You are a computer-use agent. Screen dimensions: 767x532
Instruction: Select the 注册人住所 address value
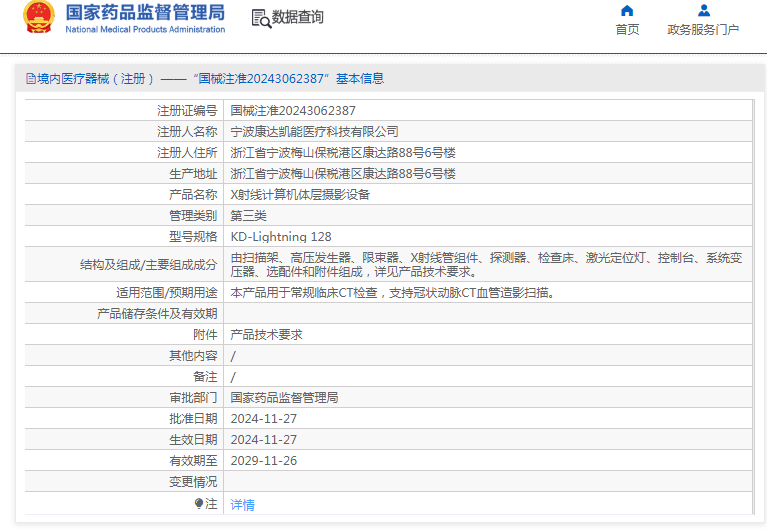(343, 153)
